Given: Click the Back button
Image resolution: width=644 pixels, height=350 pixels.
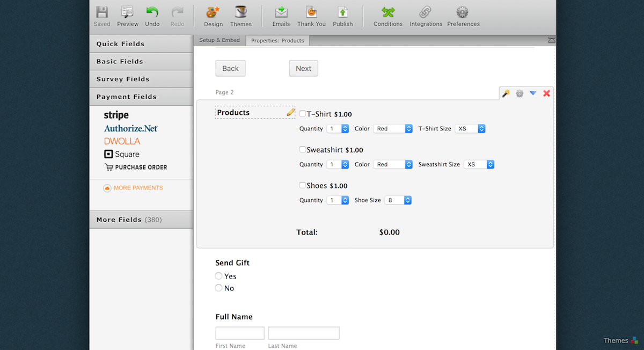Looking at the screenshot, I should click(230, 68).
